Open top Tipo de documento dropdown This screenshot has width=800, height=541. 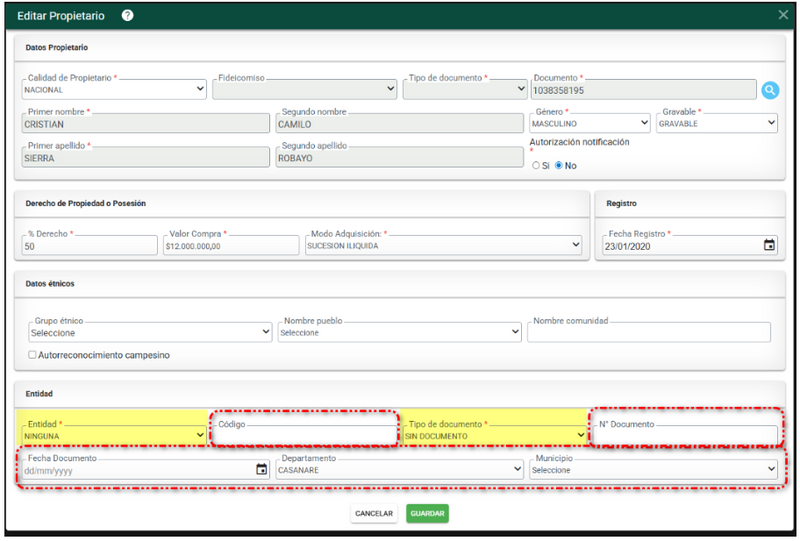tap(465, 89)
